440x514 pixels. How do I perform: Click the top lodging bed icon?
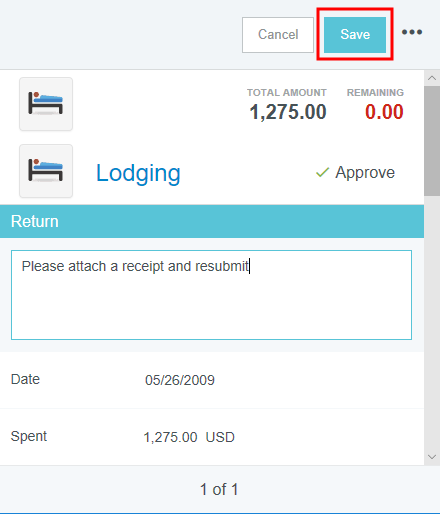point(46,104)
